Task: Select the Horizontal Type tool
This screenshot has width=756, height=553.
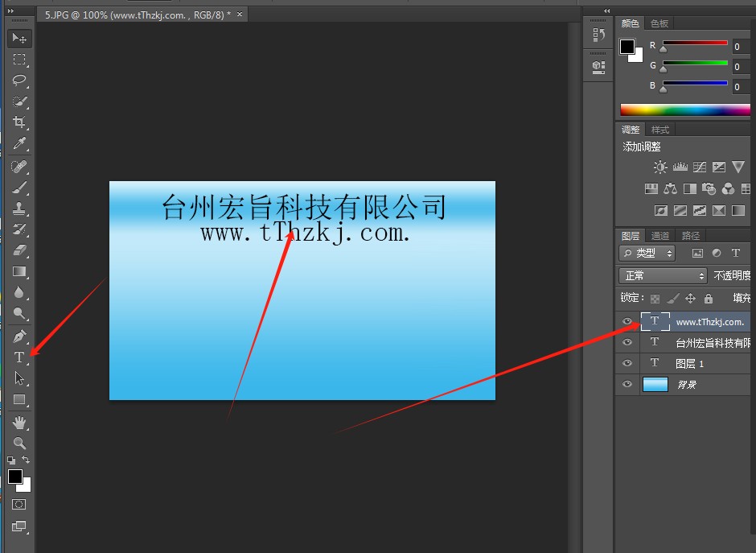Action: 19,357
